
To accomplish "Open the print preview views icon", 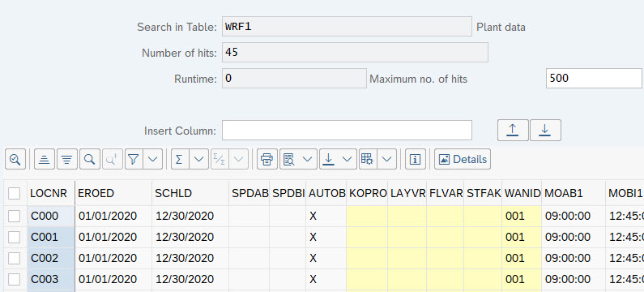I will [x=289, y=159].
